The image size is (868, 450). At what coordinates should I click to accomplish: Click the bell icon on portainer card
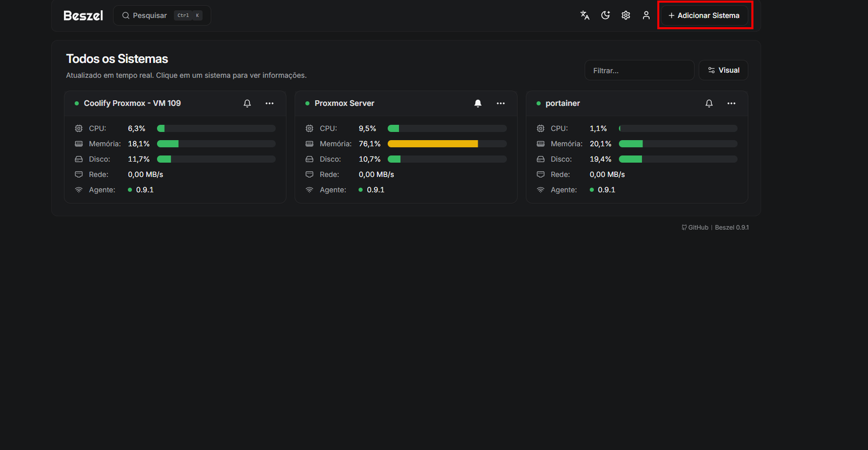click(x=709, y=104)
